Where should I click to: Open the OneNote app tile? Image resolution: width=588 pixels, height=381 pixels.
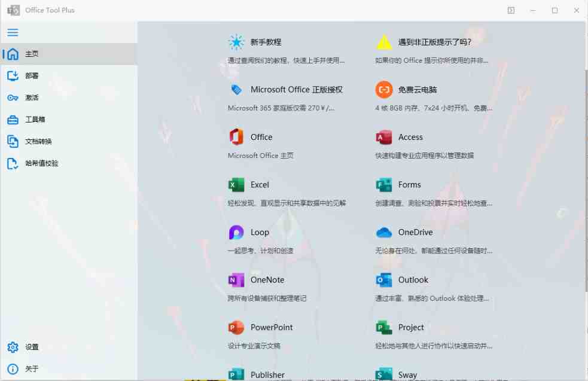268,279
